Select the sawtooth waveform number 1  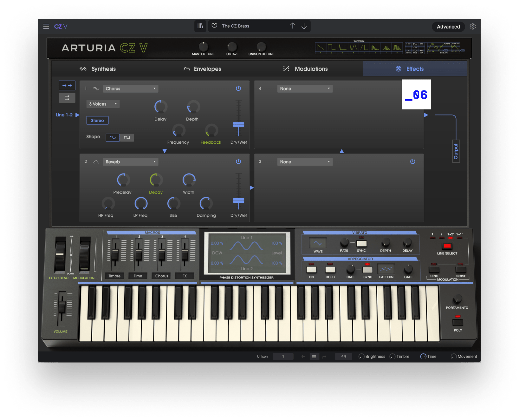coord(321,48)
